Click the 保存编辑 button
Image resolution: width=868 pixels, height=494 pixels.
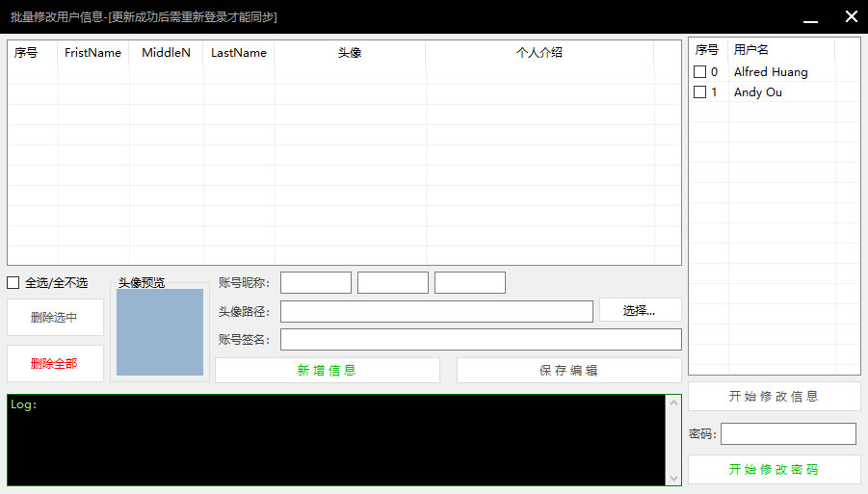click(568, 371)
